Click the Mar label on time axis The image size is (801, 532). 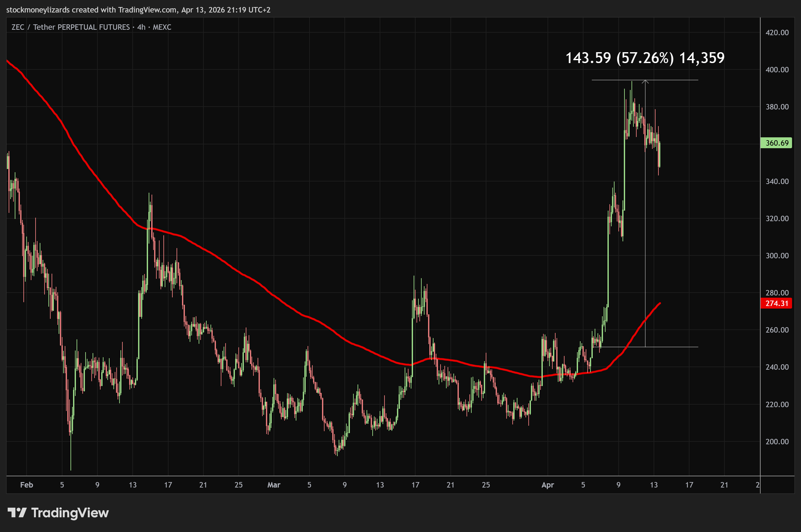click(x=274, y=485)
